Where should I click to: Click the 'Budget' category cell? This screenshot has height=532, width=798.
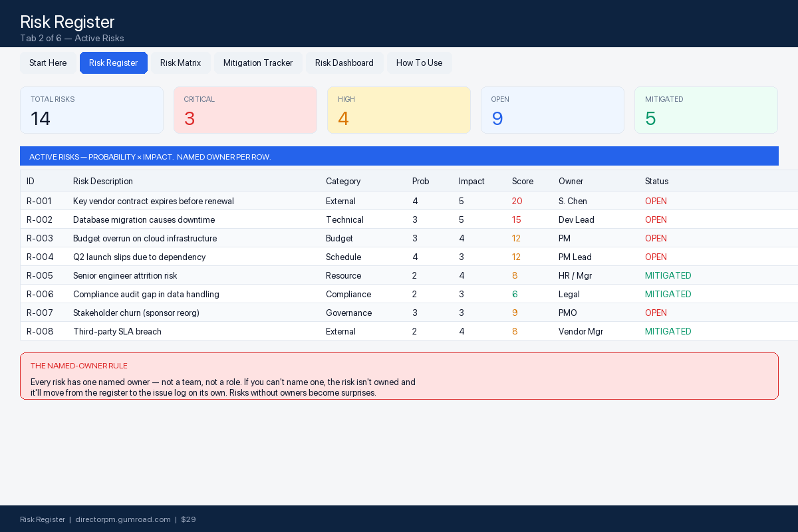click(x=339, y=238)
